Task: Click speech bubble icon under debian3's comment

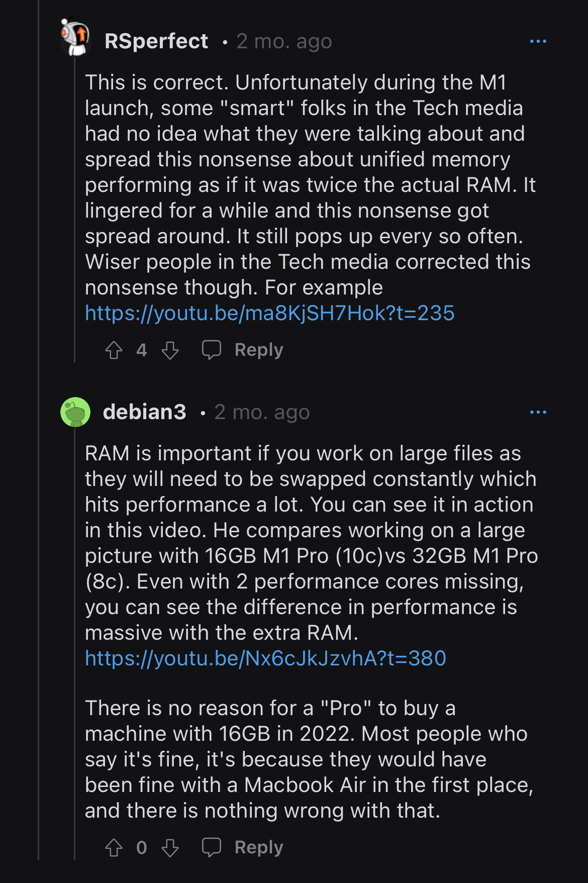Action: tap(212, 847)
